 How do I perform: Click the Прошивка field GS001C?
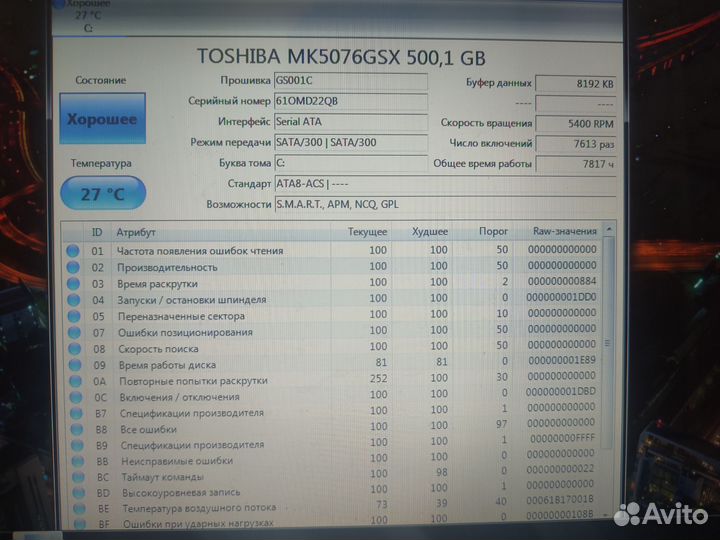351,81
